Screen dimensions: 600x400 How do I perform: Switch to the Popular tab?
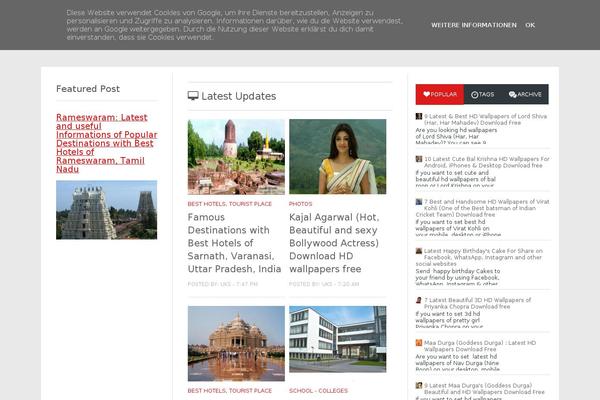440,95
